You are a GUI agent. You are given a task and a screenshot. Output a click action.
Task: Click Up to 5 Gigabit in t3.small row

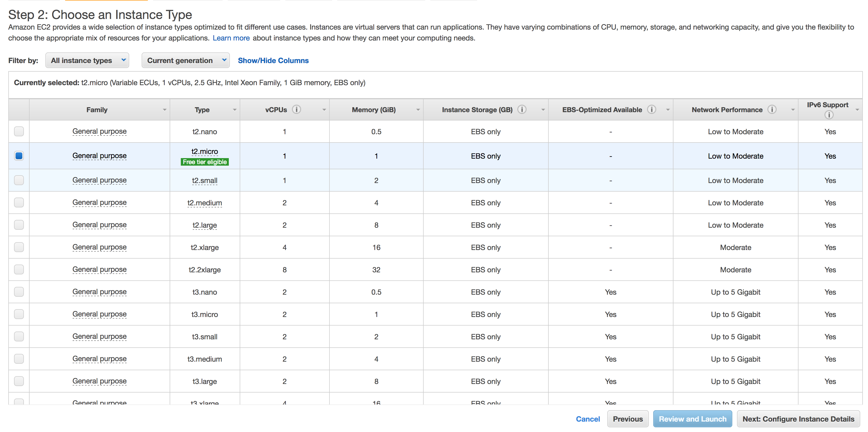[736, 336]
